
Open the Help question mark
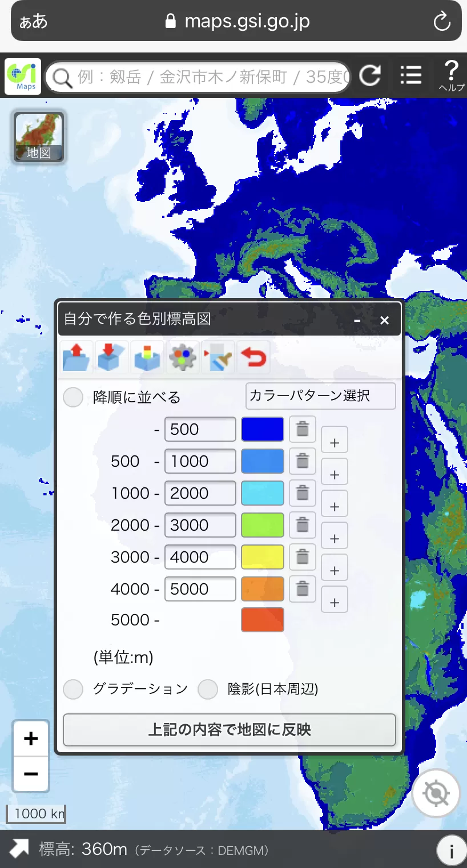[450, 75]
